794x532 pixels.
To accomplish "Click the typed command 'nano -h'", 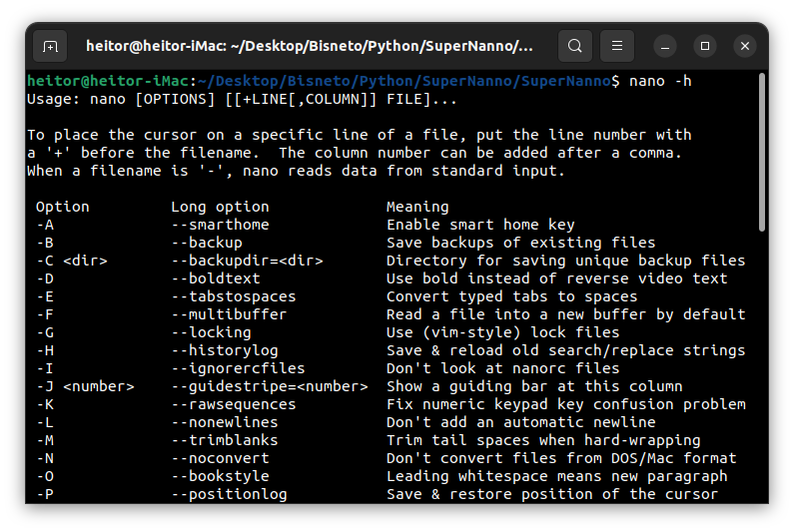I will point(660,81).
